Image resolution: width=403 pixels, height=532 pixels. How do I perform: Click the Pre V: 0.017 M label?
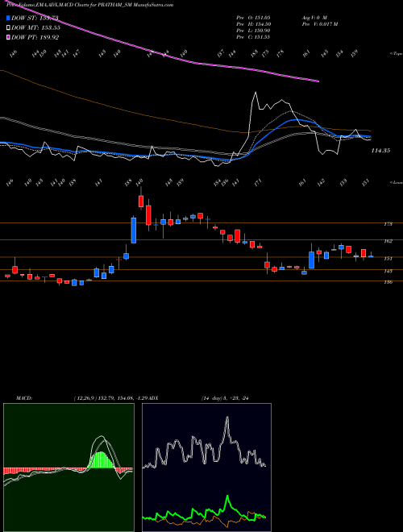319,24
